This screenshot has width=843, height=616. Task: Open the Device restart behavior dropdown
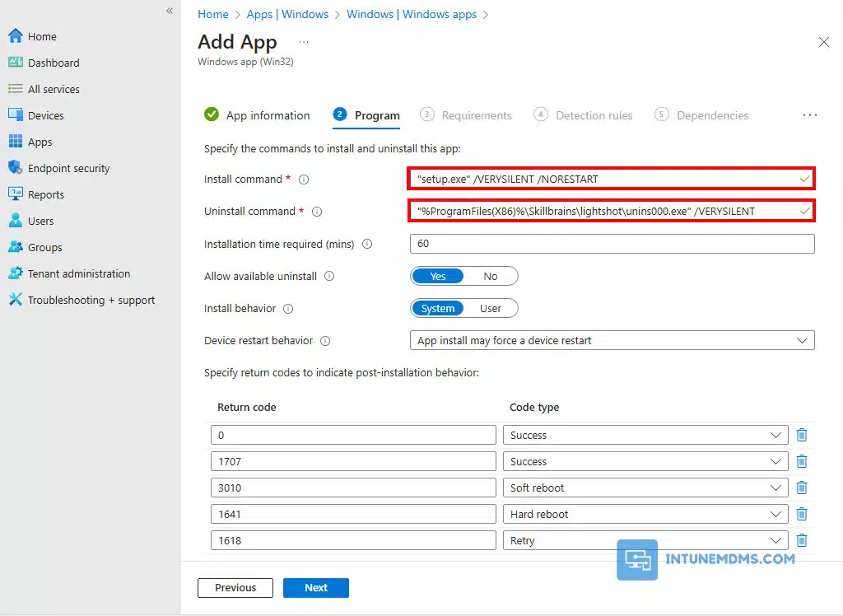[612, 340]
